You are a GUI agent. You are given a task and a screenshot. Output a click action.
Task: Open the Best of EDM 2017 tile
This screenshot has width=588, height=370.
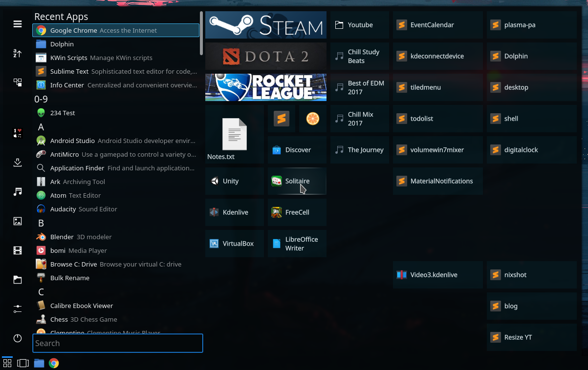coord(360,87)
